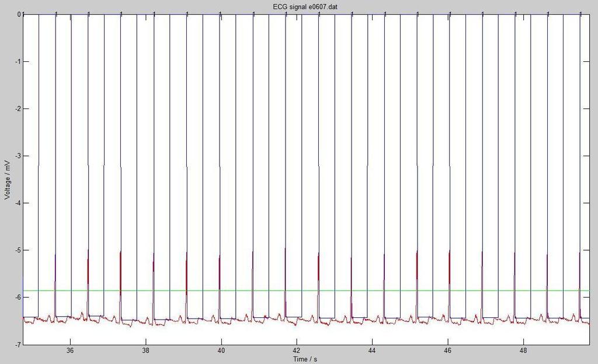Click y-axis tick label -1
The width and height of the screenshot is (598, 364).
tap(18, 62)
